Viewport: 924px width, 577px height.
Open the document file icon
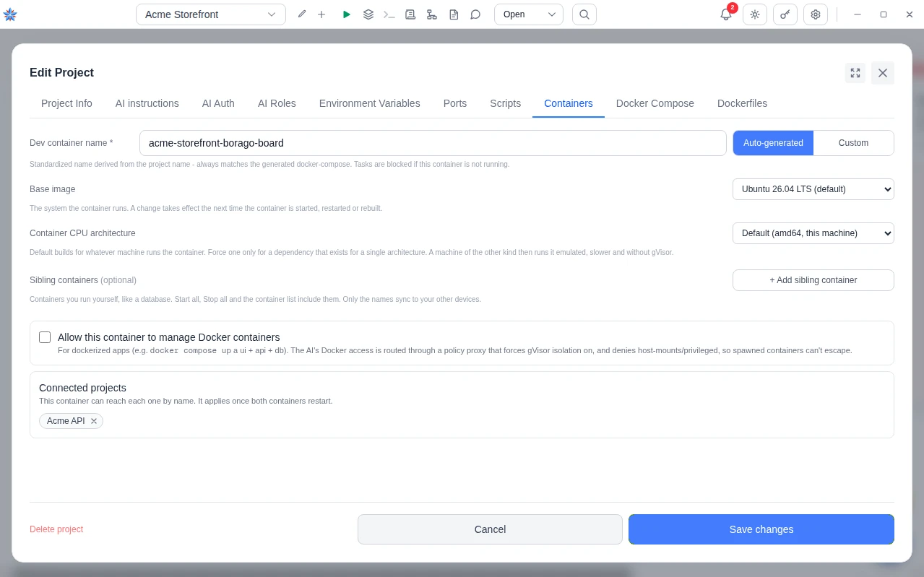point(454,14)
